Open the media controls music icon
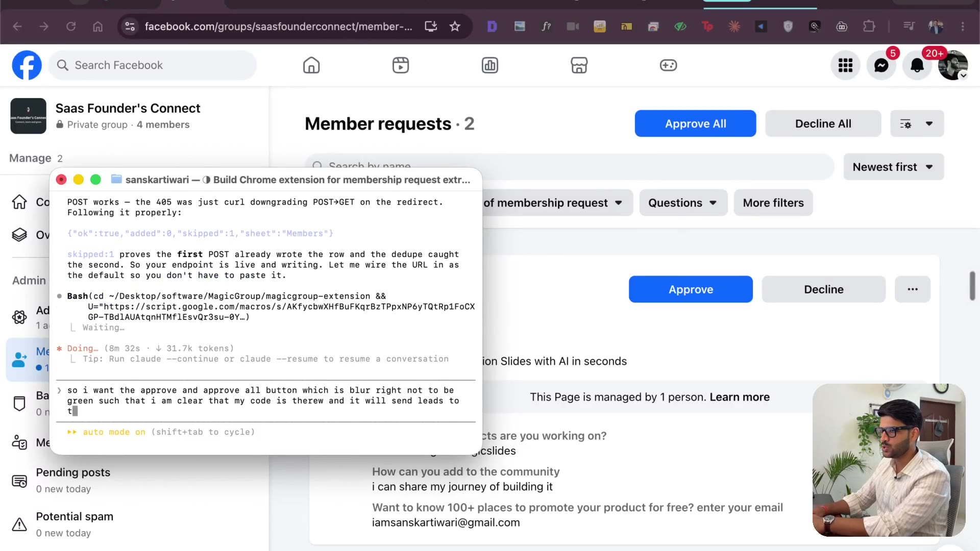 [909, 27]
